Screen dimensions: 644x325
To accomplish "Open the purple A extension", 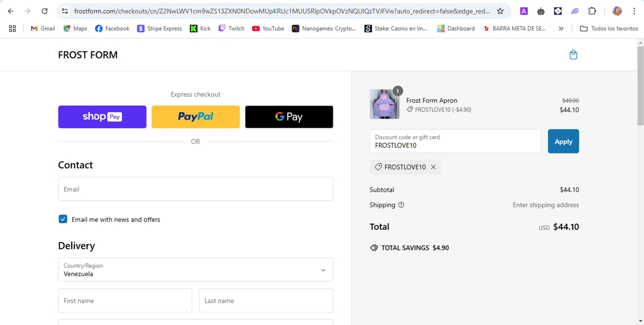I will 524,11.
